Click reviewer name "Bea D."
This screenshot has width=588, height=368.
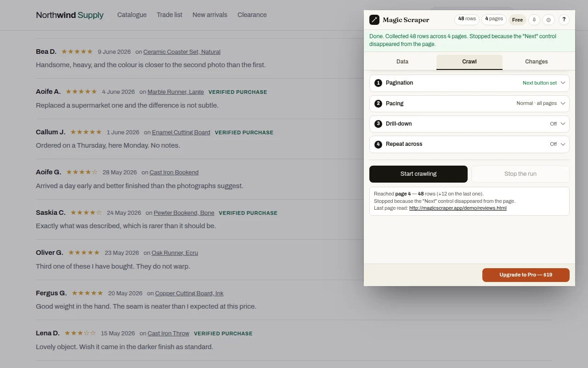[46, 52]
